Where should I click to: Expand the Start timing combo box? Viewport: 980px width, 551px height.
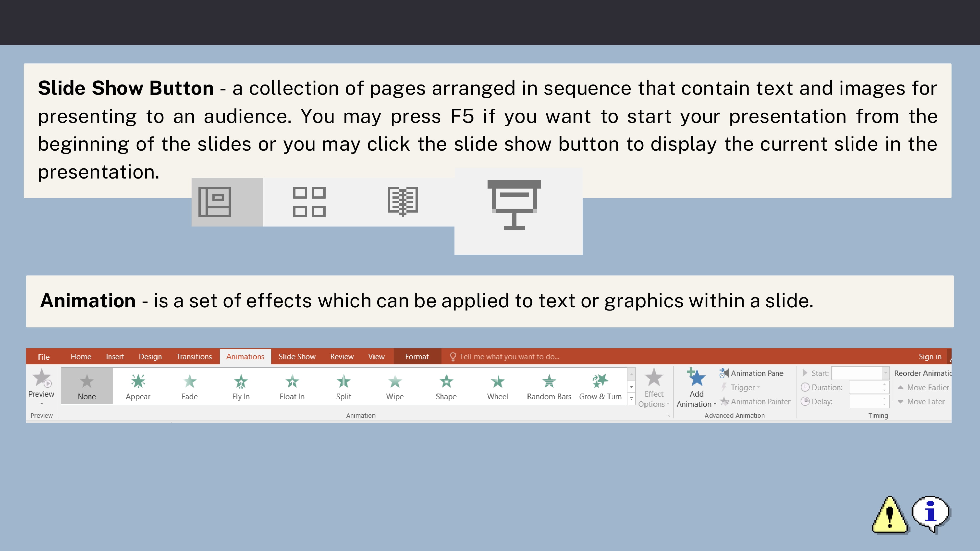[885, 373]
